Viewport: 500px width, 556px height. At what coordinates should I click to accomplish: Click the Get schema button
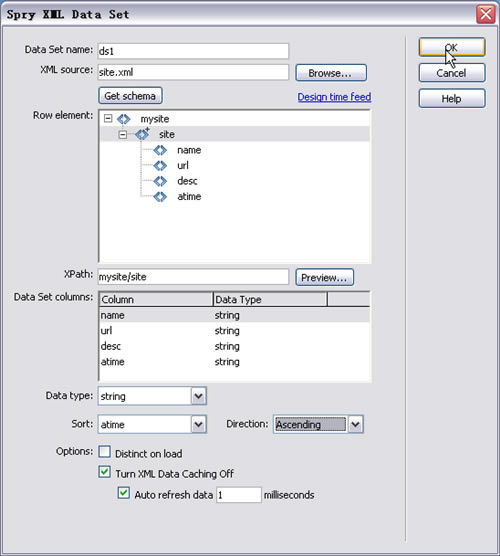tap(130, 96)
